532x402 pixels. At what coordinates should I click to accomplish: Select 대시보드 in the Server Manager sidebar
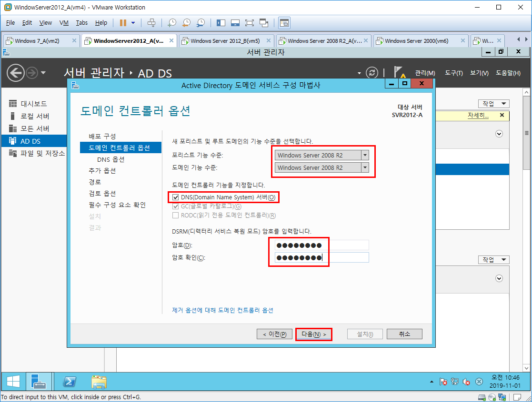click(34, 104)
